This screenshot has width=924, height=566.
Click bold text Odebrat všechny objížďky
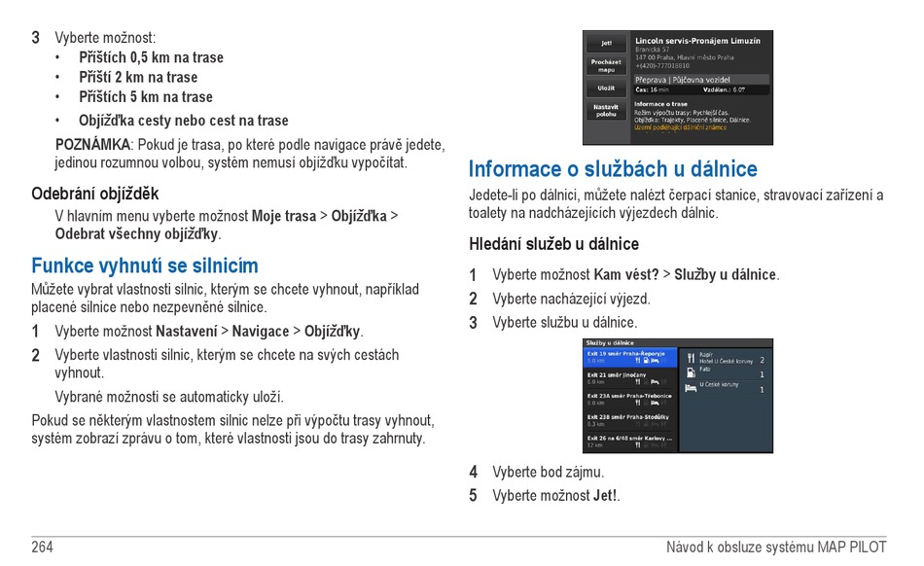[137, 233]
